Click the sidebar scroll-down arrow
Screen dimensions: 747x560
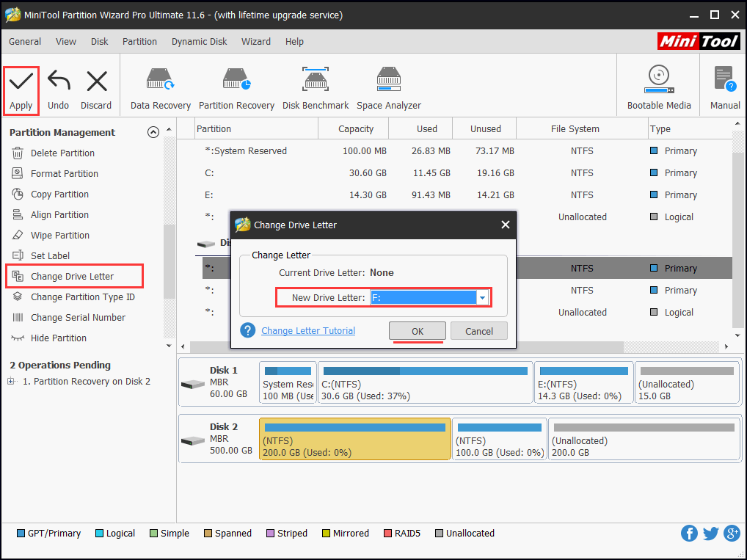169,346
